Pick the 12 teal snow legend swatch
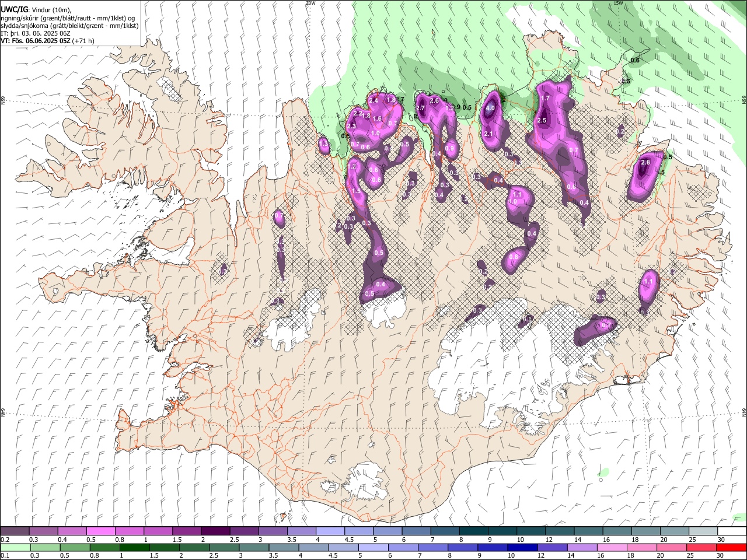The width and height of the screenshot is (747, 560). click(560, 531)
